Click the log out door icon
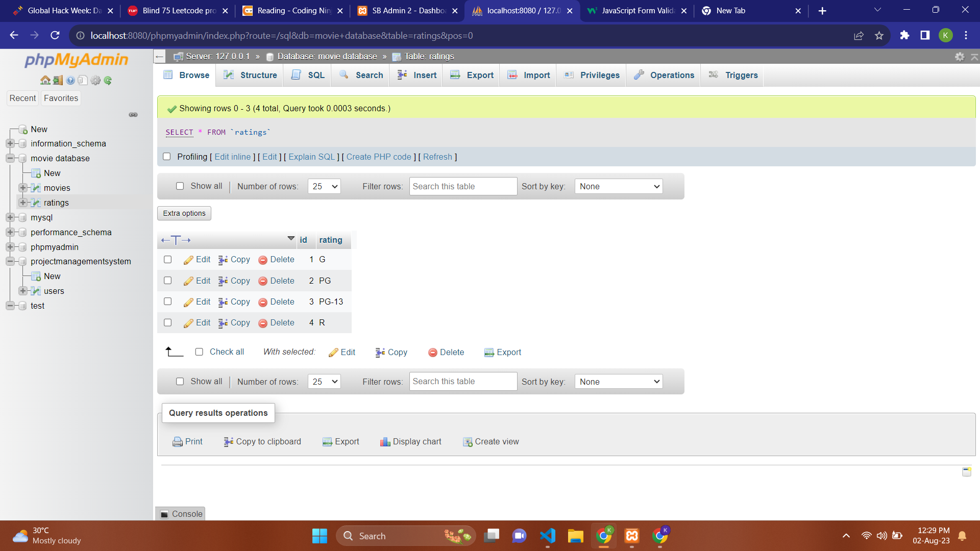980x551 pixels. click(x=58, y=80)
